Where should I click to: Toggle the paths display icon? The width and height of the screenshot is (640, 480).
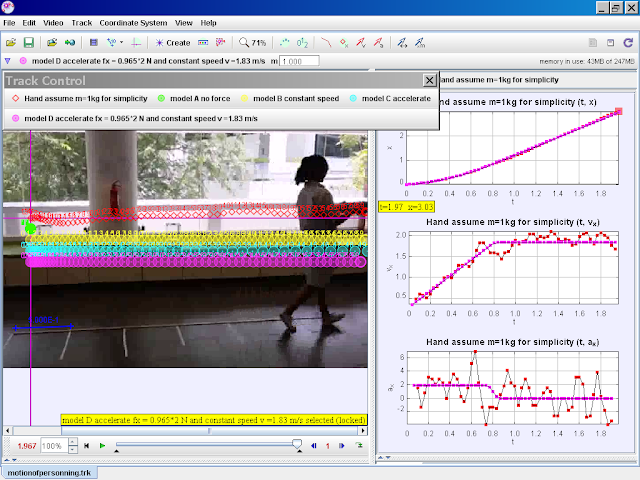326,42
